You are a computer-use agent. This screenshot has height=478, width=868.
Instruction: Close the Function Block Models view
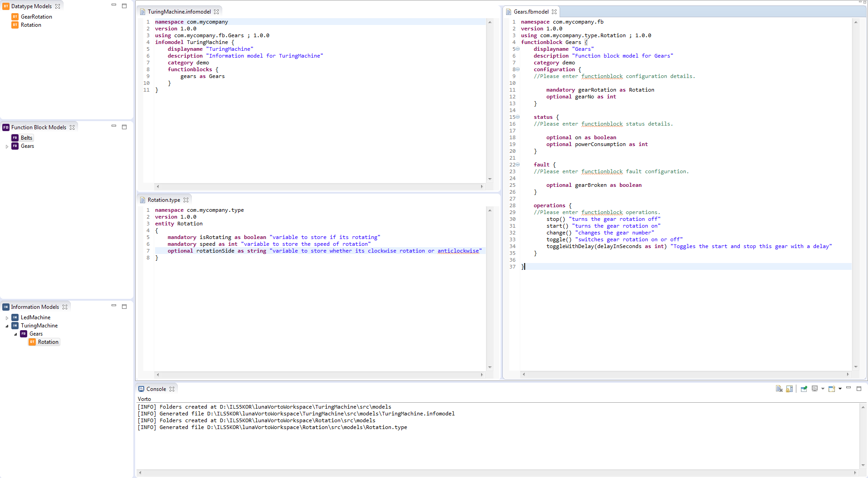[x=72, y=127]
